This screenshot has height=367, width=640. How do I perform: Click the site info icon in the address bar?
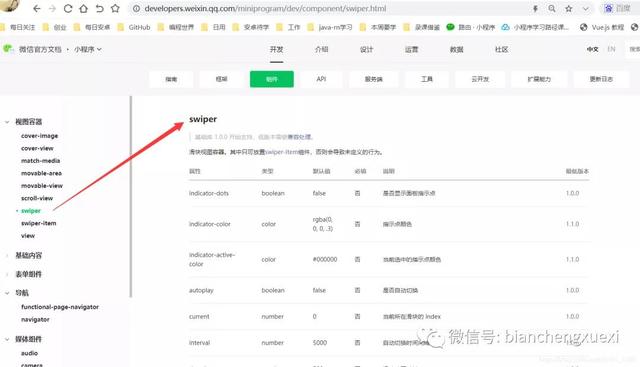click(x=136, y=9)
